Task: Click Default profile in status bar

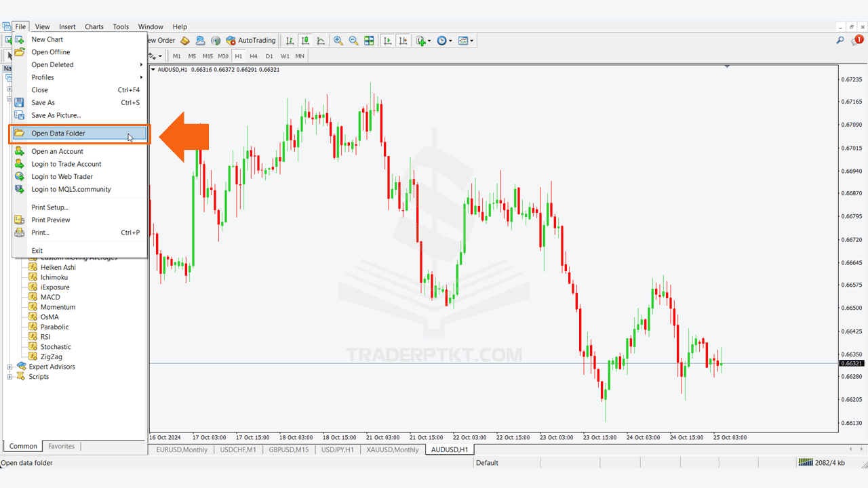Action: 487,463
